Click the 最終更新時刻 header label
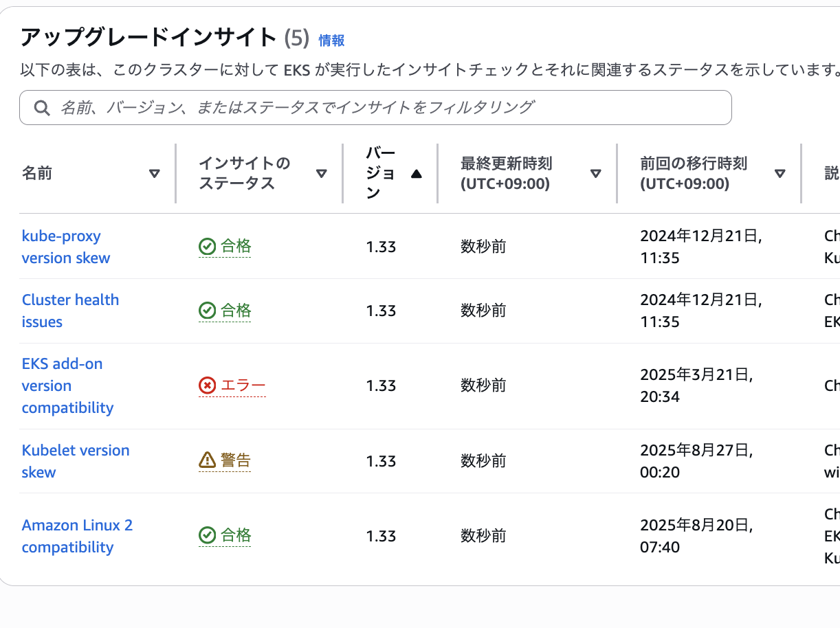Image resolution: width=840 pixels, height=628 pixels. (507, 173)
